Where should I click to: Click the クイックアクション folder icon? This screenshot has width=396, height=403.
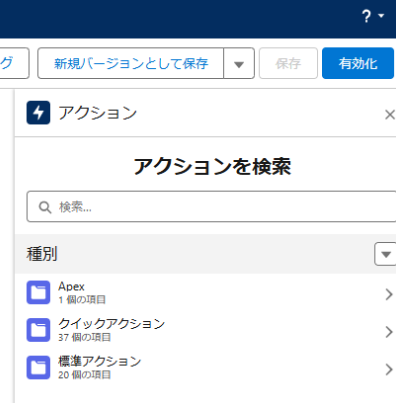38,330
